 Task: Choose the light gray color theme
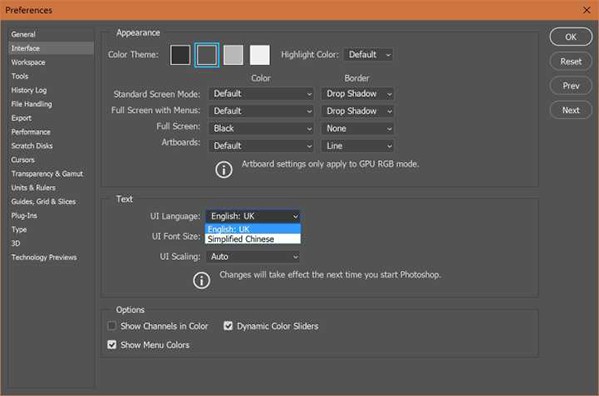(233, 55)
